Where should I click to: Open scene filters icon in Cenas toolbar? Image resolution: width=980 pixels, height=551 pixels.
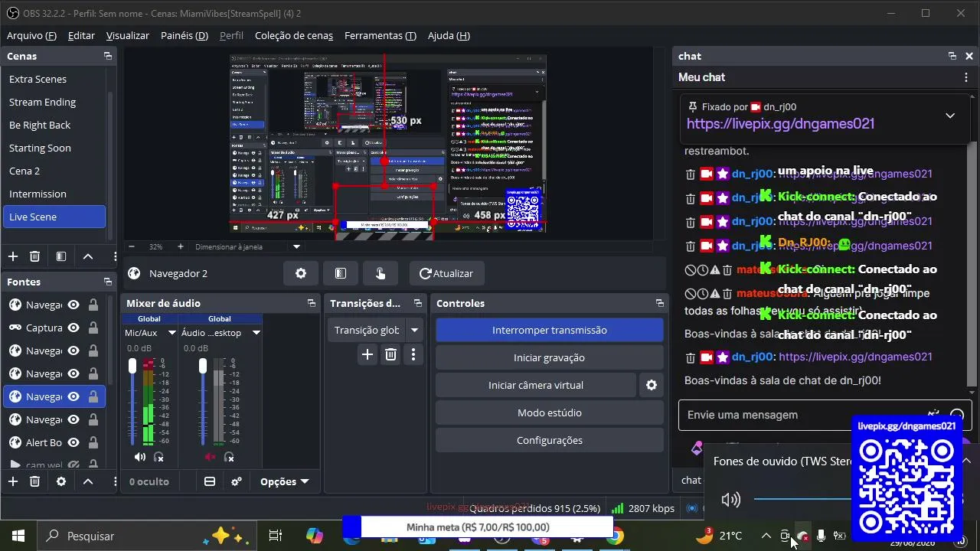click(61, 256)
